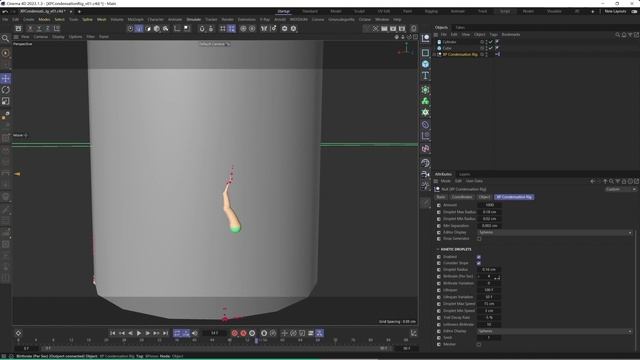Click Attributes panel search icon
The image size is (640, 360).
pyautogui.click(x=611, y=181)
